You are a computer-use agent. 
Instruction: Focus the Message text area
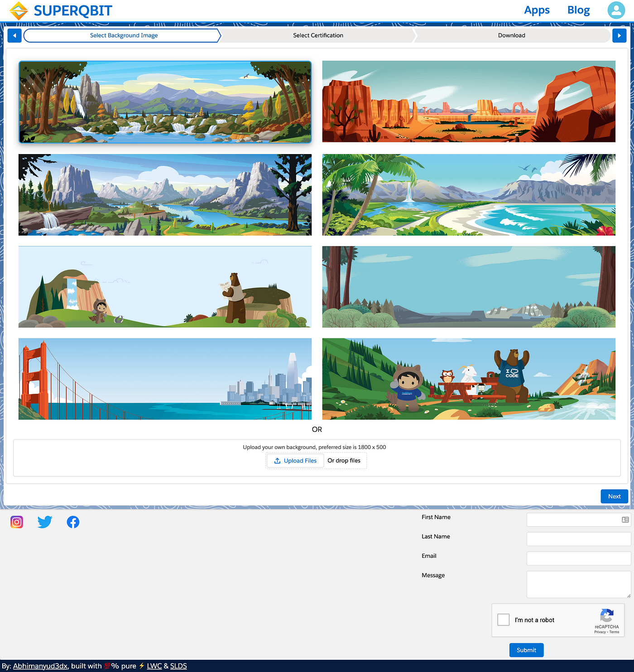(579, 585)
